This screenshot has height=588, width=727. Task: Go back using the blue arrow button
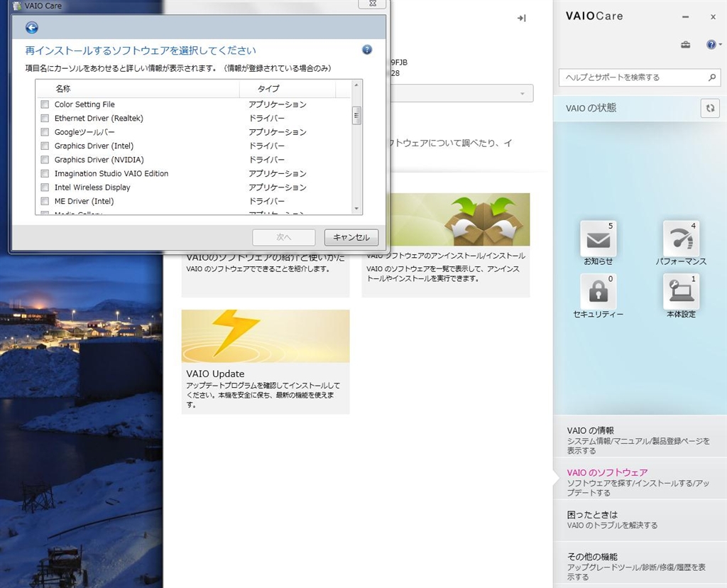coord(31,28)
